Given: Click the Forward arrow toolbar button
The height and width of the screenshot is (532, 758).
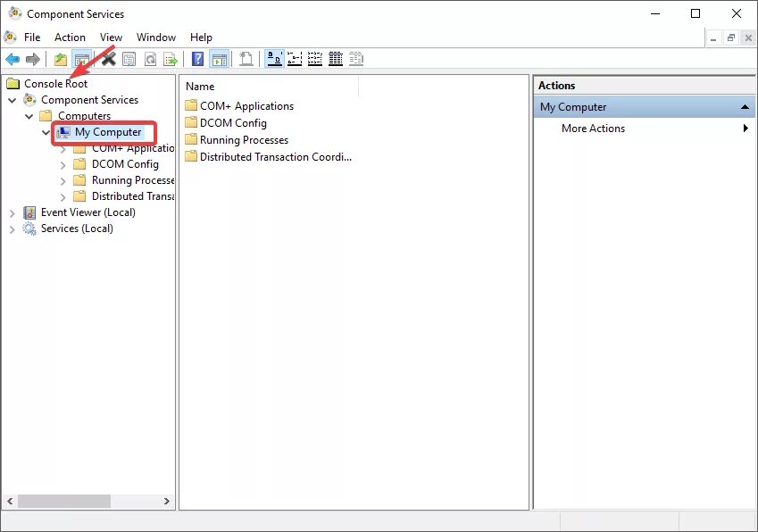Looking at the screenshot, I should tap(33, 60).
